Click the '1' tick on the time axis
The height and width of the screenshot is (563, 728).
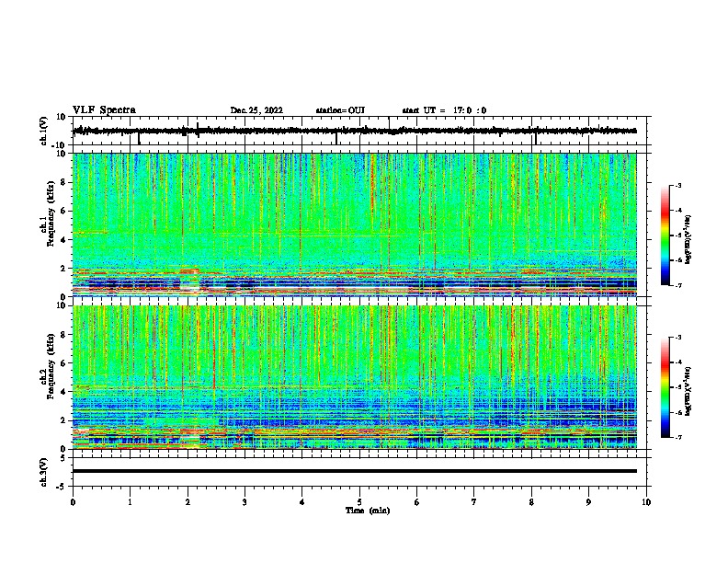130,502
